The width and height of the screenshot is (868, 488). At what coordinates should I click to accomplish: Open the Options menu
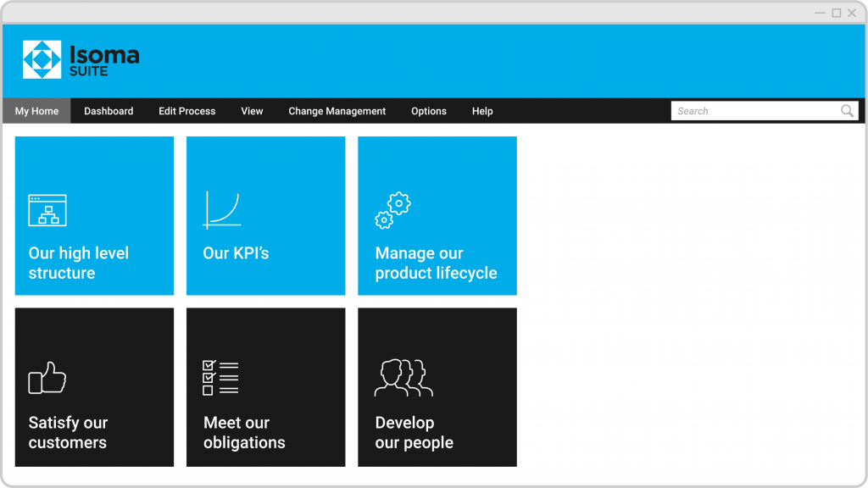coord(428,111)
